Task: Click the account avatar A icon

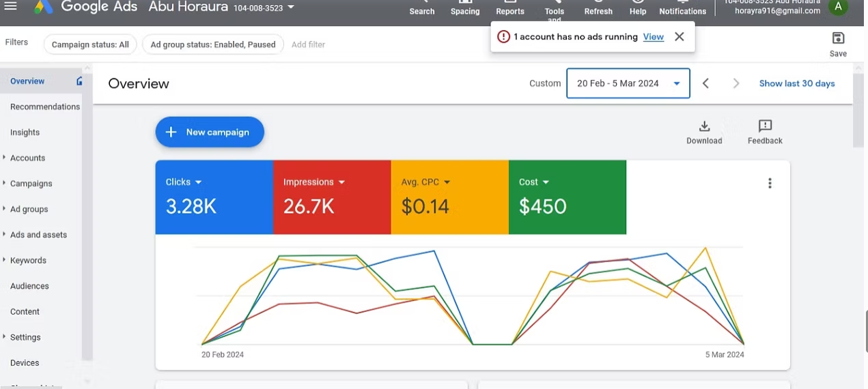Action: pyautogui.click(x=837, y=7)
